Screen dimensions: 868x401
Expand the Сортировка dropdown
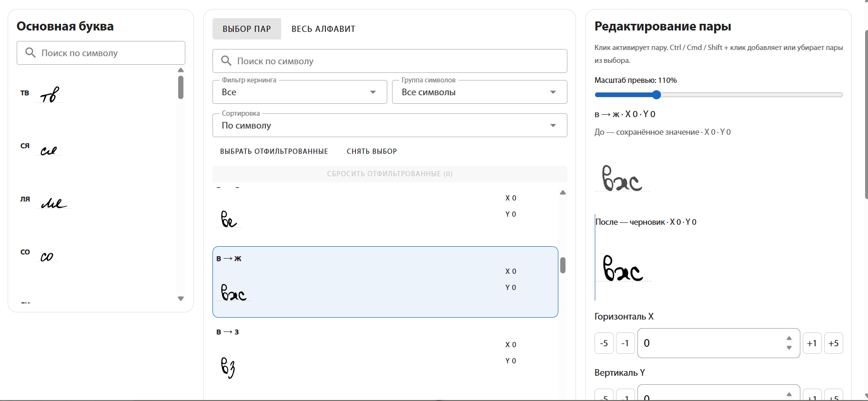390,125
